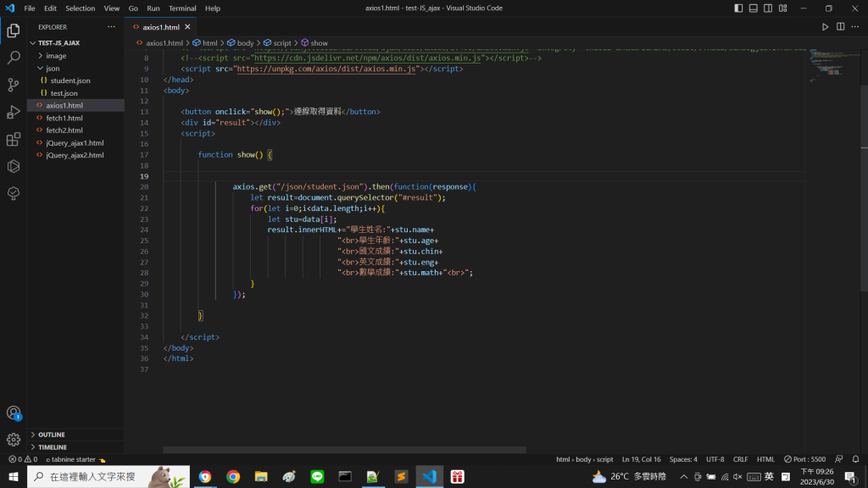
Task: Split the editor right
Action: point(840,26)
